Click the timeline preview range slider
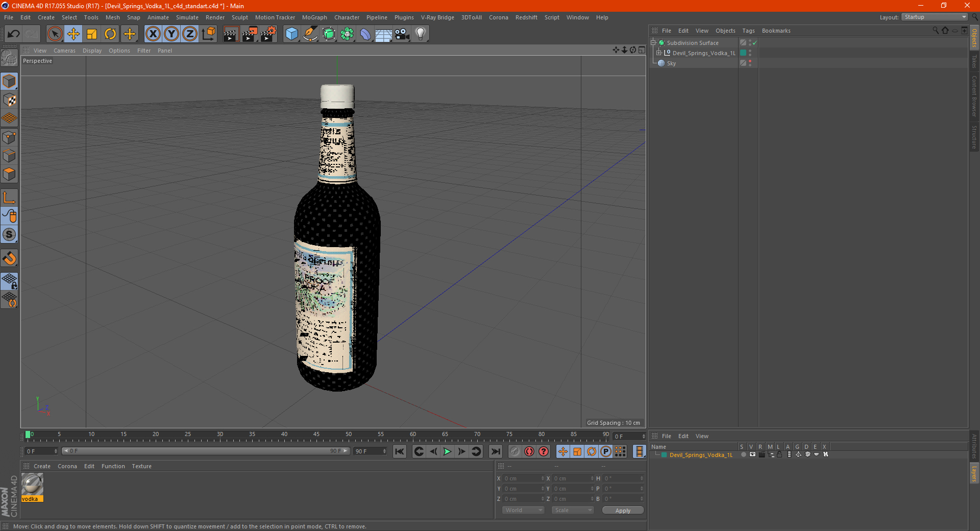The height and width of the screenshot is (531, 980). [x=206, y=451]
